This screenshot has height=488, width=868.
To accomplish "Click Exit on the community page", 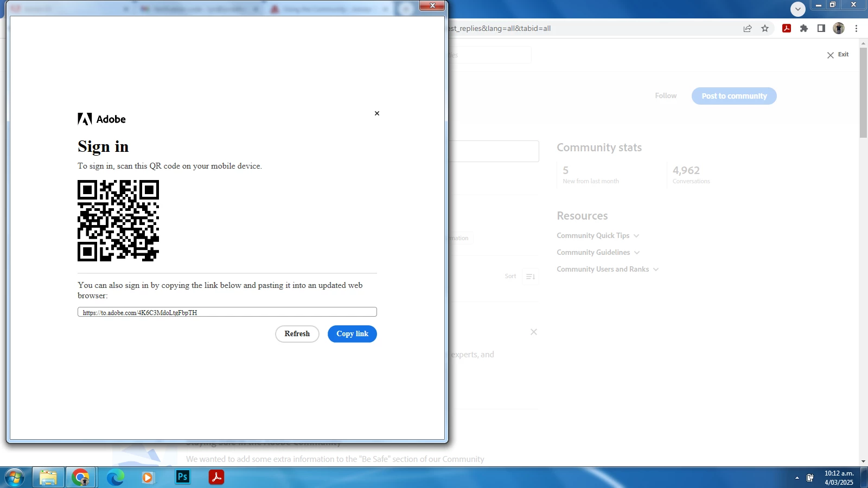I will pyautogui.click(x=838, y=55).
